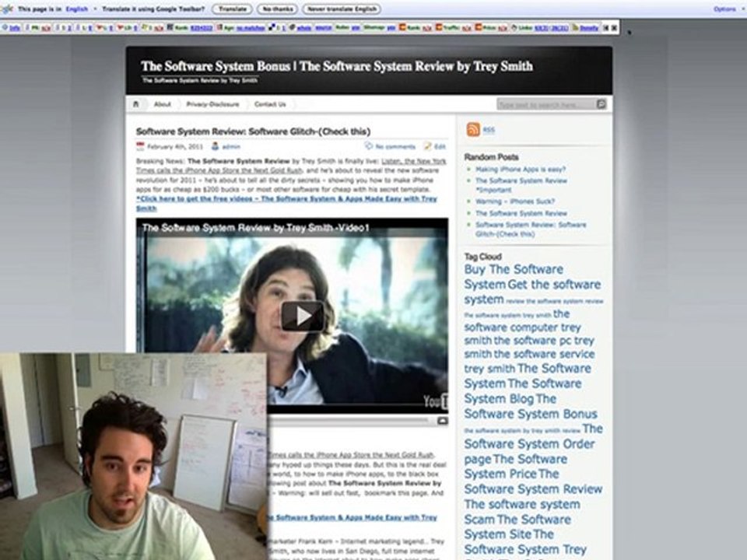Click the small button at progress bar end
Image resolution: width=747 pixels, height=560 pixels.
pos(443,421)
